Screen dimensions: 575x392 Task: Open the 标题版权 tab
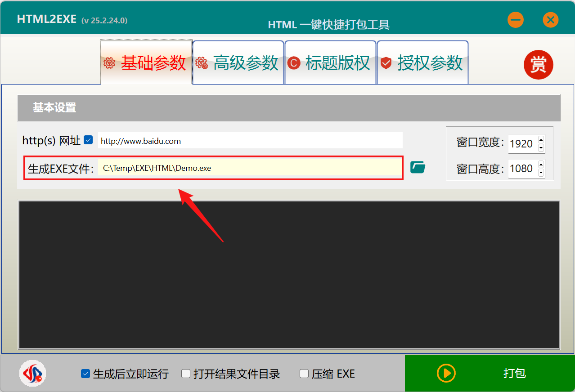331,62
